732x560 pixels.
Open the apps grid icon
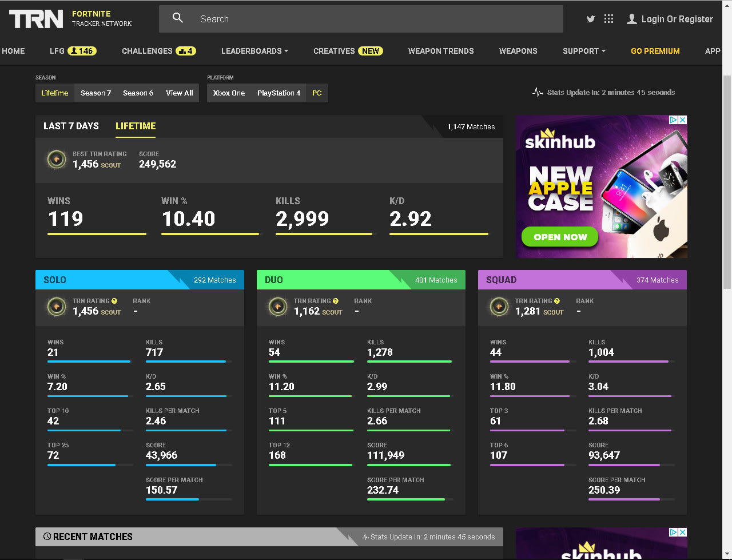(608, 19)
